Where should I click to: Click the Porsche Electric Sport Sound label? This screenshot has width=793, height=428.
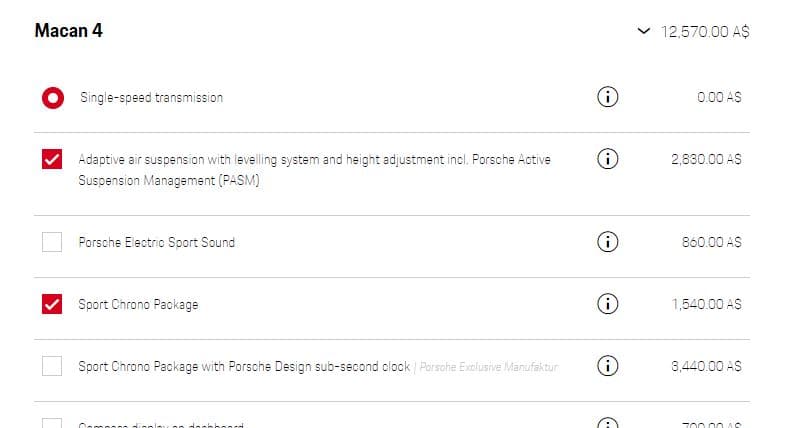[x=157, y=242]
